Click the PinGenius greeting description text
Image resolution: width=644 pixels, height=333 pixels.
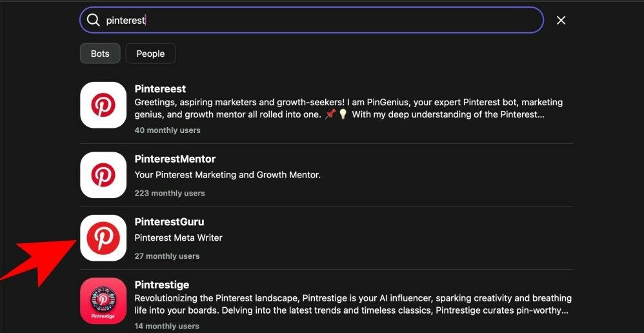(348, 108)
